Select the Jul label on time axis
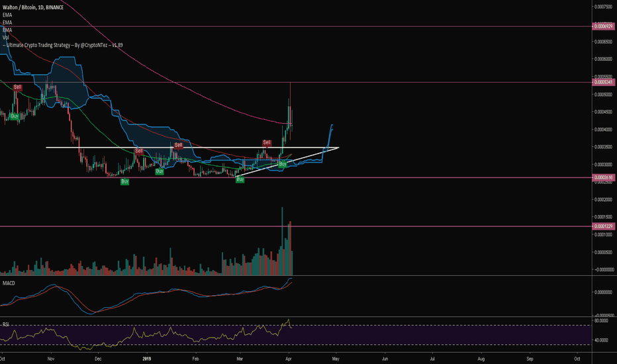 click(432, 359)
